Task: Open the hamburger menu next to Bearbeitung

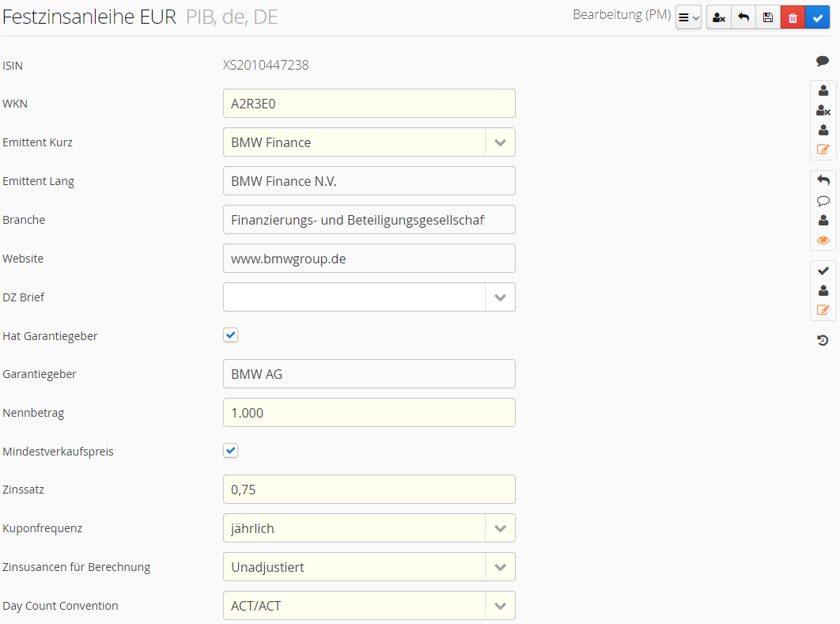Action: click(688, 17)
